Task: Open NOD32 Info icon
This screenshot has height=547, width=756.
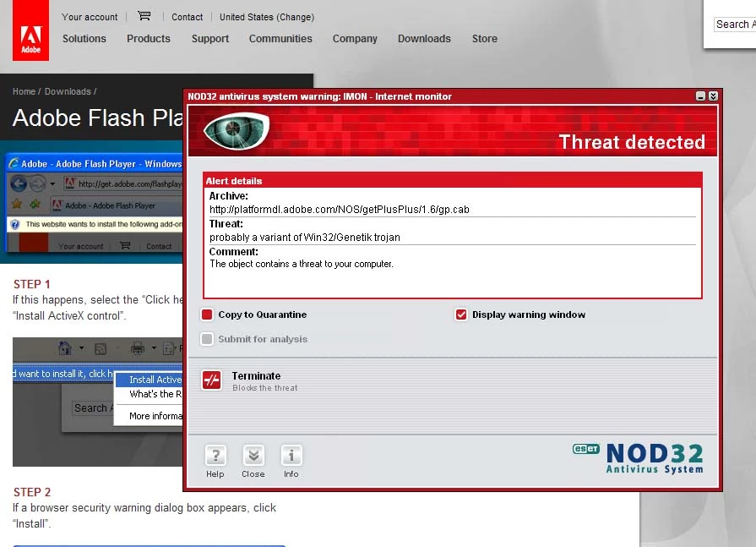Action: point(291,456)
